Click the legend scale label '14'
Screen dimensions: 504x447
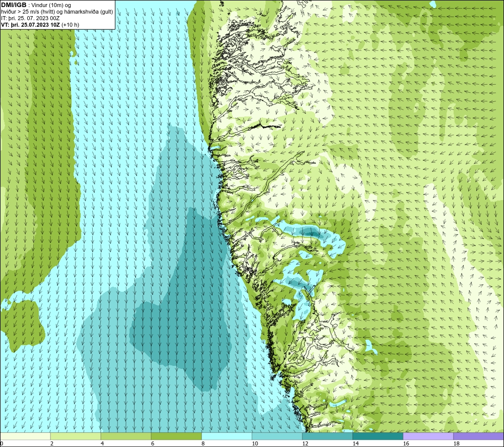[x=355, y=444]
